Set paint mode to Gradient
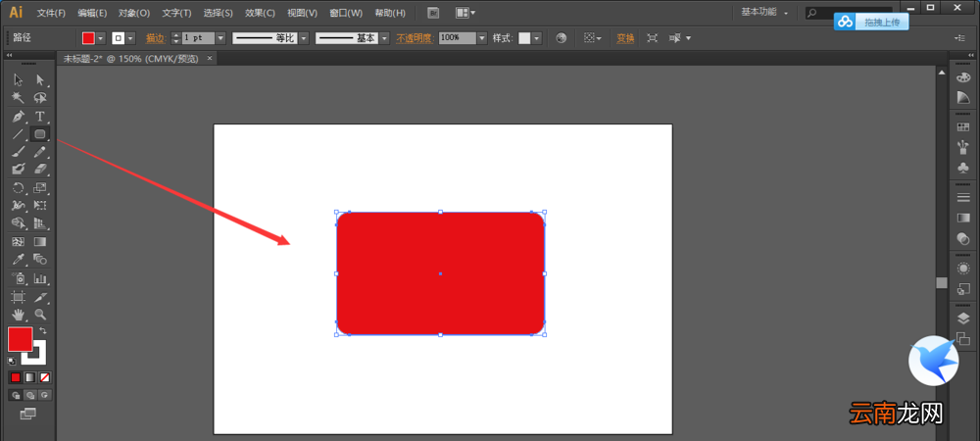 tap(30, 377)
